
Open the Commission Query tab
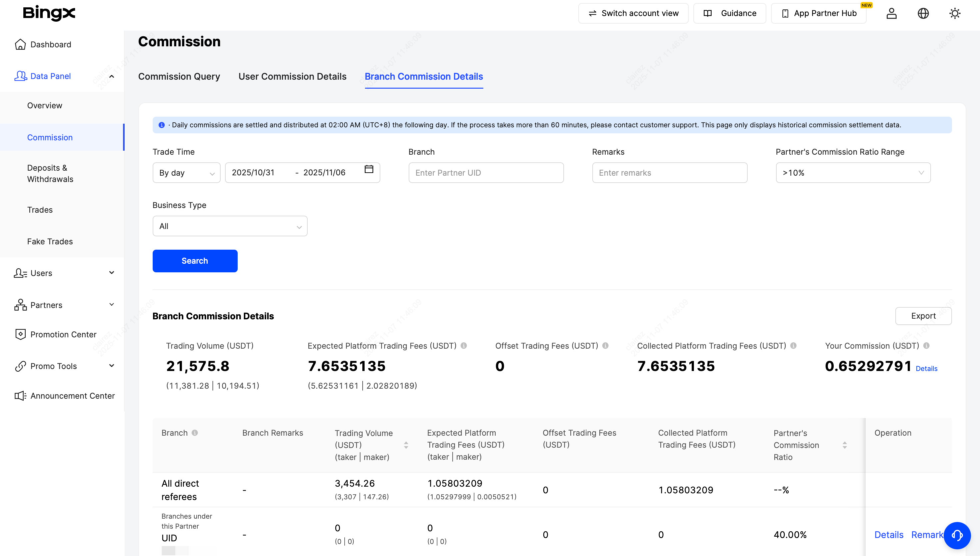179,76
